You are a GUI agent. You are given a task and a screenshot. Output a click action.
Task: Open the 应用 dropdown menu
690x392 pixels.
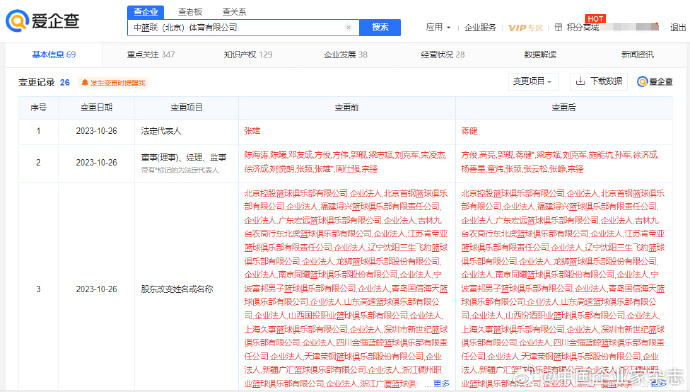click(438, 27)
